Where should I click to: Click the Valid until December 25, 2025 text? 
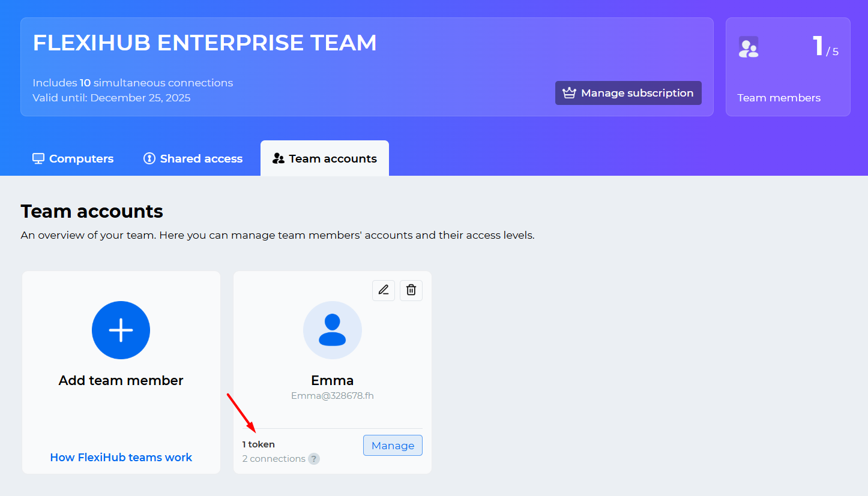pos(112,98)
